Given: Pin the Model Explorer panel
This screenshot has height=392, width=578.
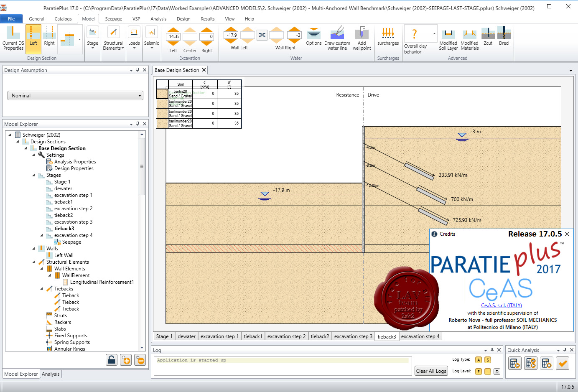Looking at the screenshot, I should click(x=137, y=124).
